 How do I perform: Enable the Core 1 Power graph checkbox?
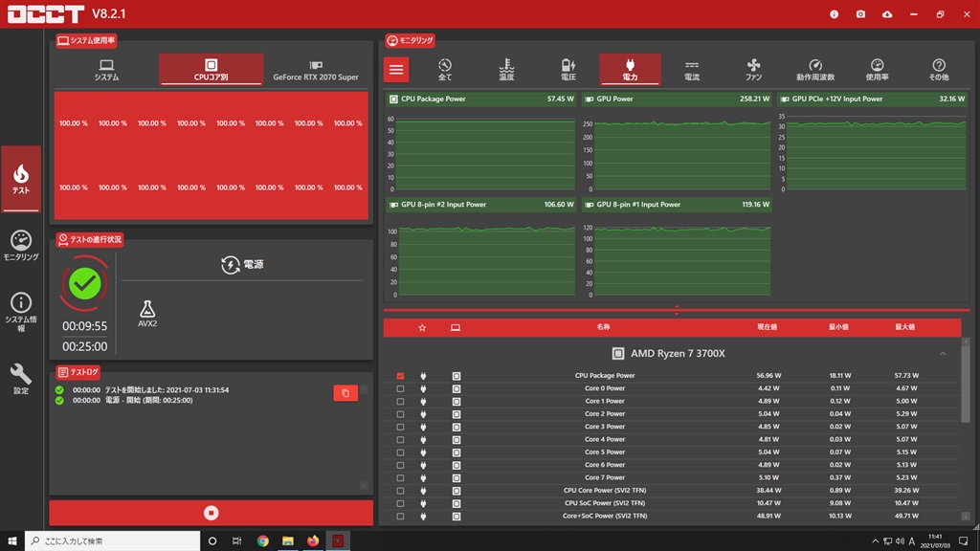(x=401, y=402)
